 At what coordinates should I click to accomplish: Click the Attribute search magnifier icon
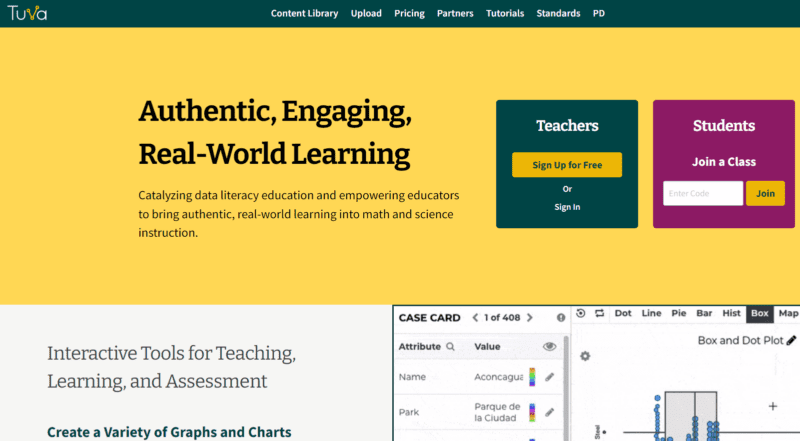click(450, 347)
